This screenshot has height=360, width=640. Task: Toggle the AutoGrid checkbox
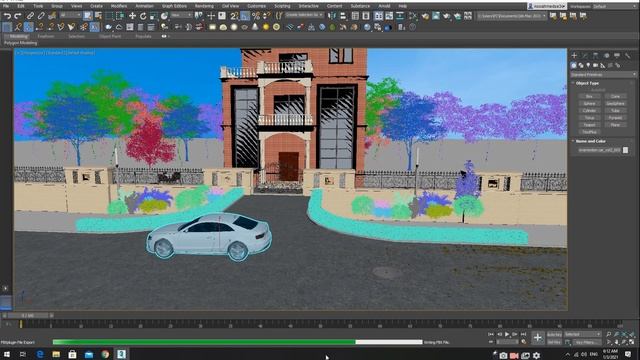[598, 90]
